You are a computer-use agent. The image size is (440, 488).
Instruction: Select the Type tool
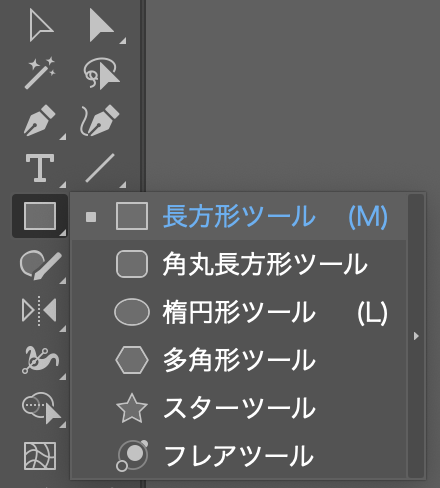click(x=40, y=168)
